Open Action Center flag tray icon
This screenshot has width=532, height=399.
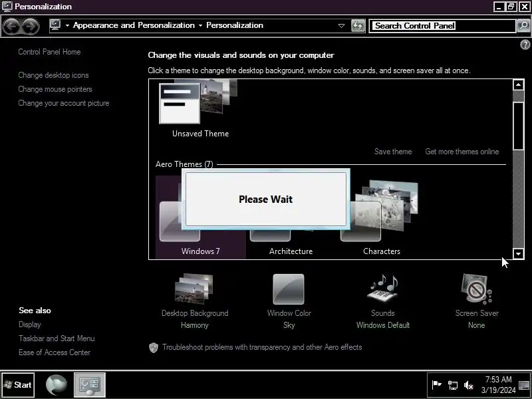click(x=436, y=385)
